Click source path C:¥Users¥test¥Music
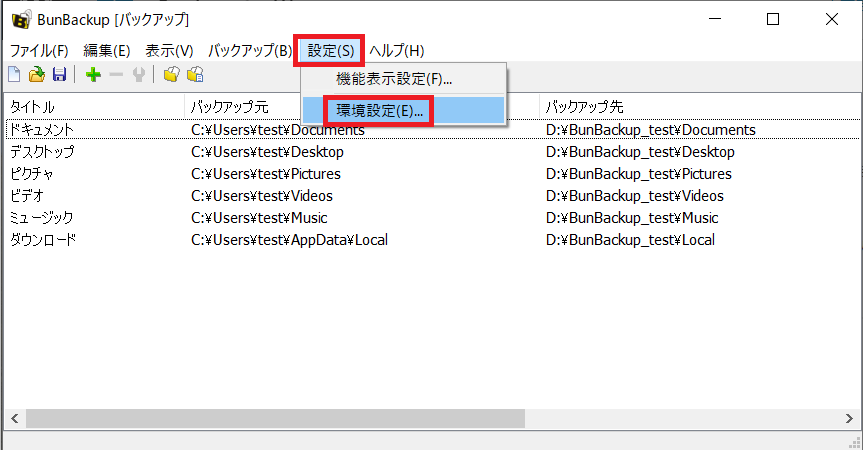 (x=259, y=218)
